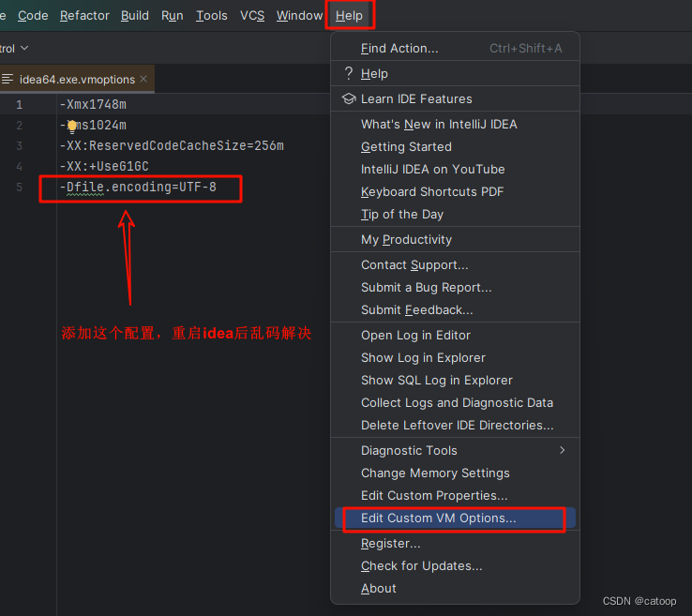This screenshot has height=616, width=692.
Task: Choose Collect Logs and Diagnostic Data
Action: point(455,403)
